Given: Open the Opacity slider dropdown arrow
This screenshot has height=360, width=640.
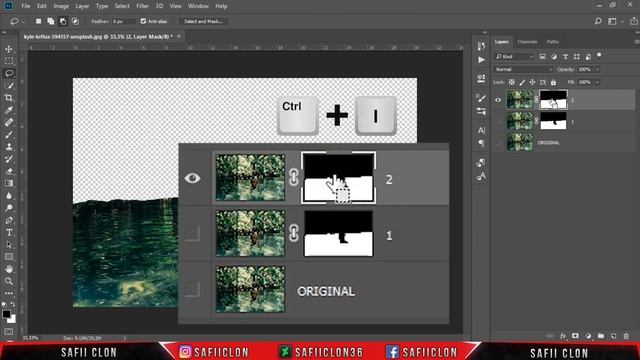Looking at the screenshot, I should pos(597,69).
